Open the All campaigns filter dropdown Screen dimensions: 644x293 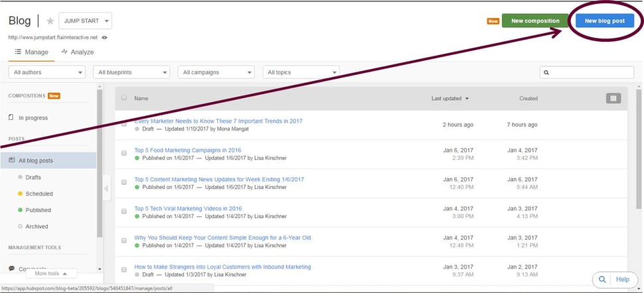216,72
